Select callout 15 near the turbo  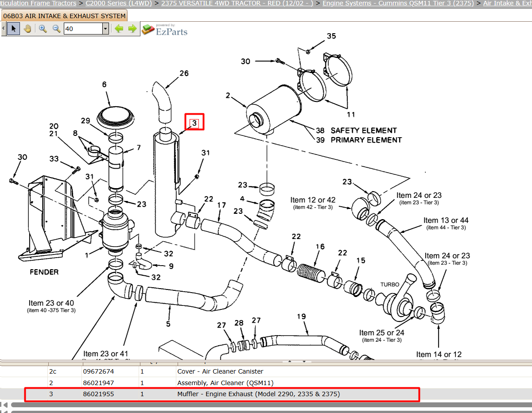pyautogui.click(x=361, y=260)
